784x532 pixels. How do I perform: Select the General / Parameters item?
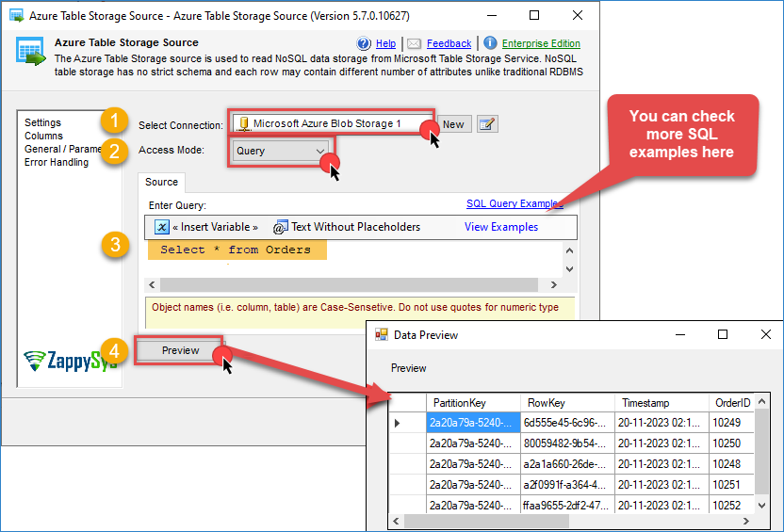(62, 149)
